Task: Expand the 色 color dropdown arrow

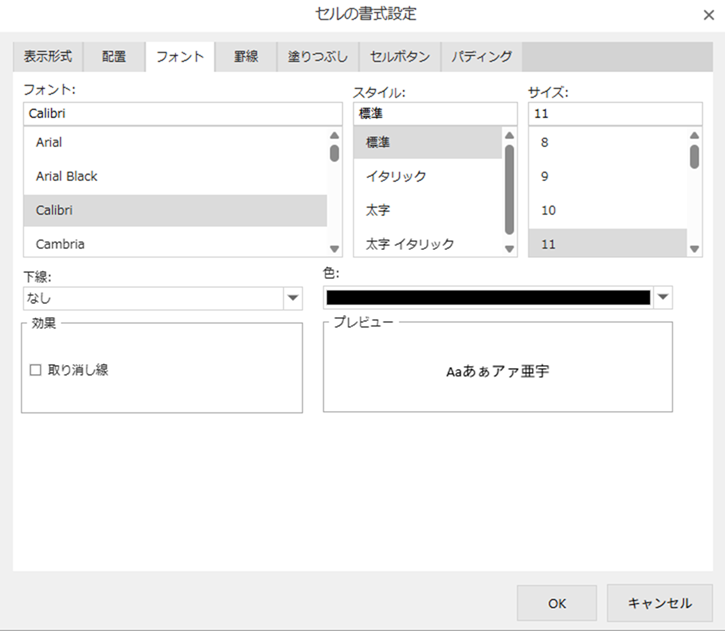Action: (x=662, y=297)
